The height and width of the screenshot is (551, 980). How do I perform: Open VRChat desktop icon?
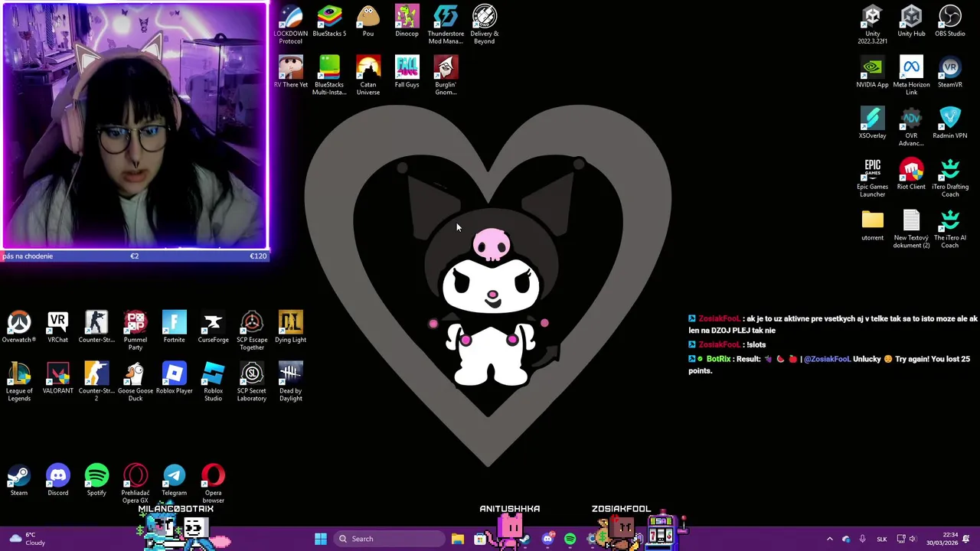[x=57, y=327]
